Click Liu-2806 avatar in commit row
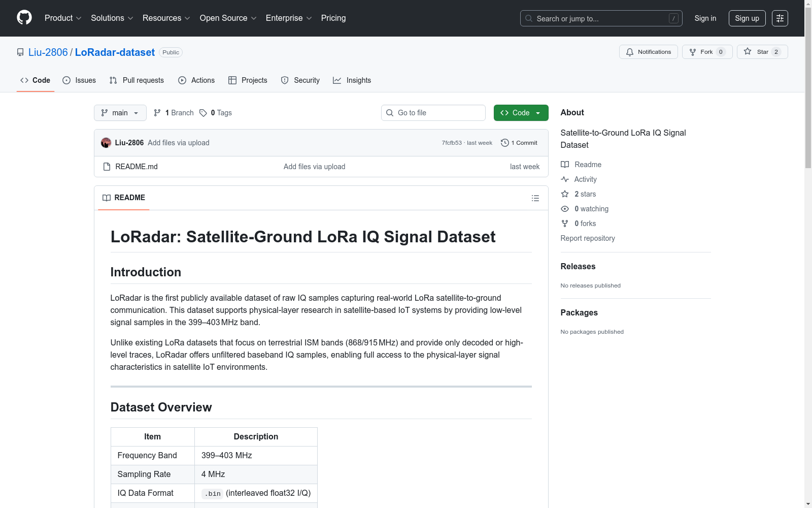The height and width of the screenshot is (508, 812). click(x=106, y=143)
